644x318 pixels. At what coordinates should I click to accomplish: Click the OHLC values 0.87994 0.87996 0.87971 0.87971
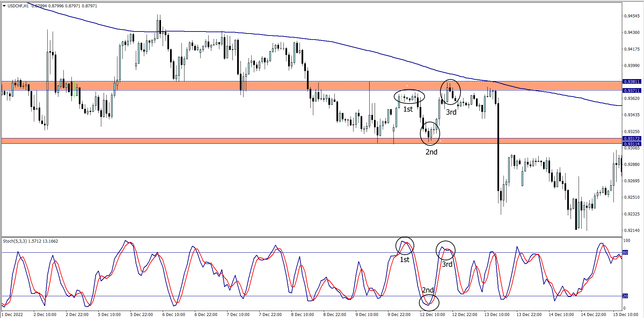pyautogui.click(x=64, y=6)
